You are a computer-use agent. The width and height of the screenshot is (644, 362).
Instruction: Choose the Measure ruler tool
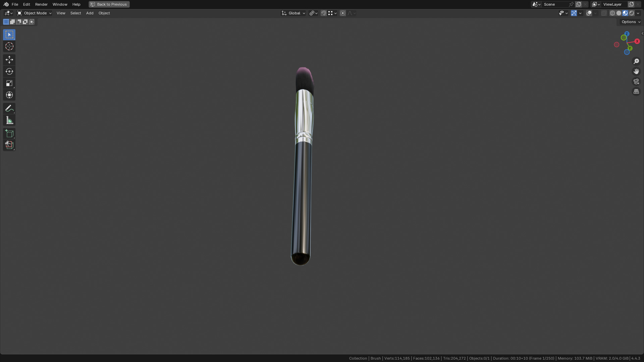pos(9,120)
